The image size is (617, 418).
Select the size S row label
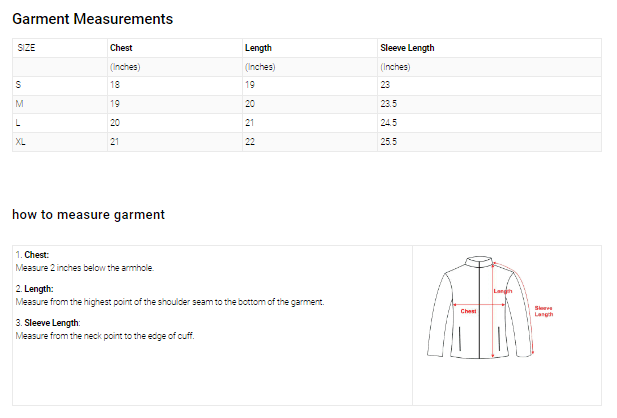point(19,85)
